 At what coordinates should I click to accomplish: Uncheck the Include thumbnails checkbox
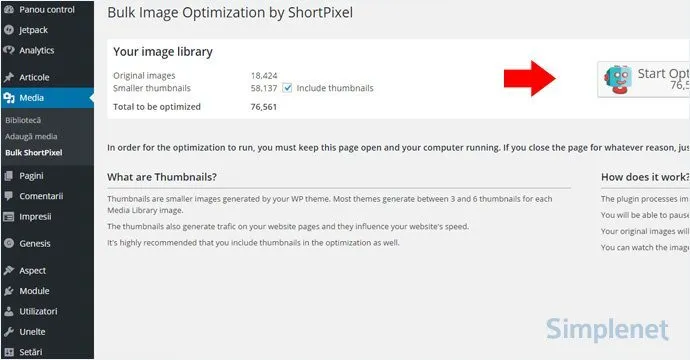tap(287, 88)
